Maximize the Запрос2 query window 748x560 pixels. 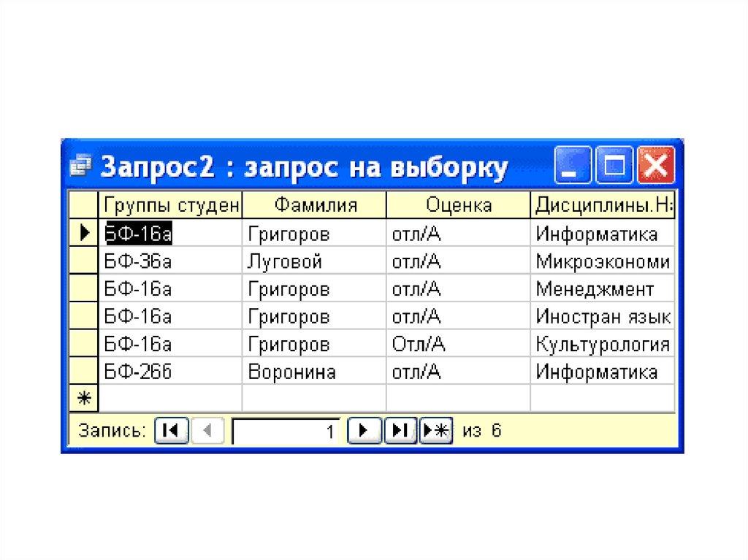point(614,168)
